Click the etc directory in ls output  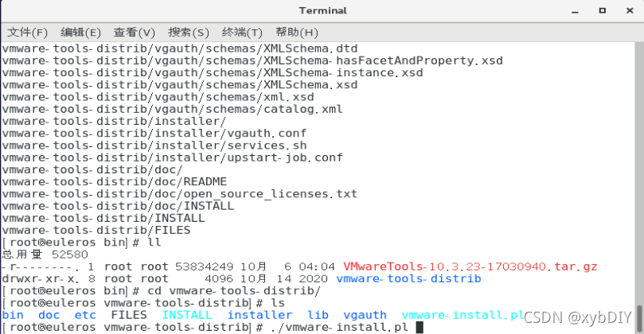point(85,315)
